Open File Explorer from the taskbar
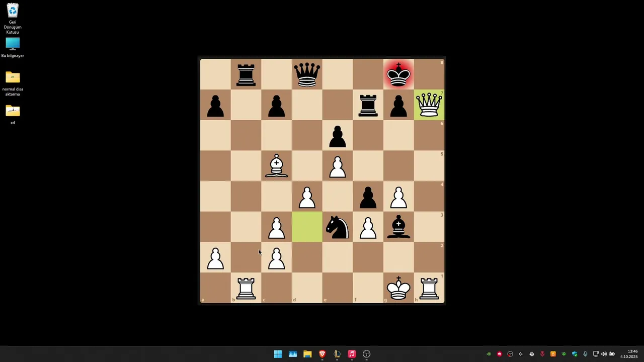The height and width of the screenshot is (362, 644). pyautogui.click(x=307, y=354)
